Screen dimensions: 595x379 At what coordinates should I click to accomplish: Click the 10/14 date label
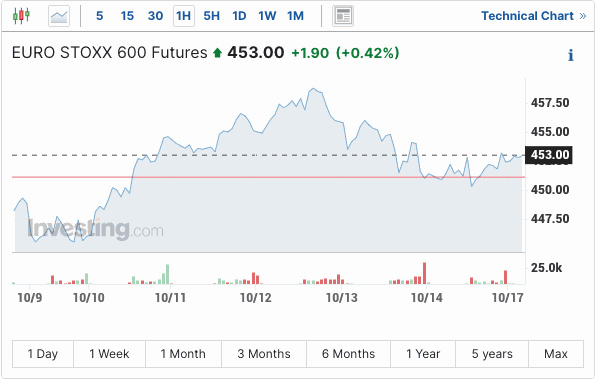[427, 298]
